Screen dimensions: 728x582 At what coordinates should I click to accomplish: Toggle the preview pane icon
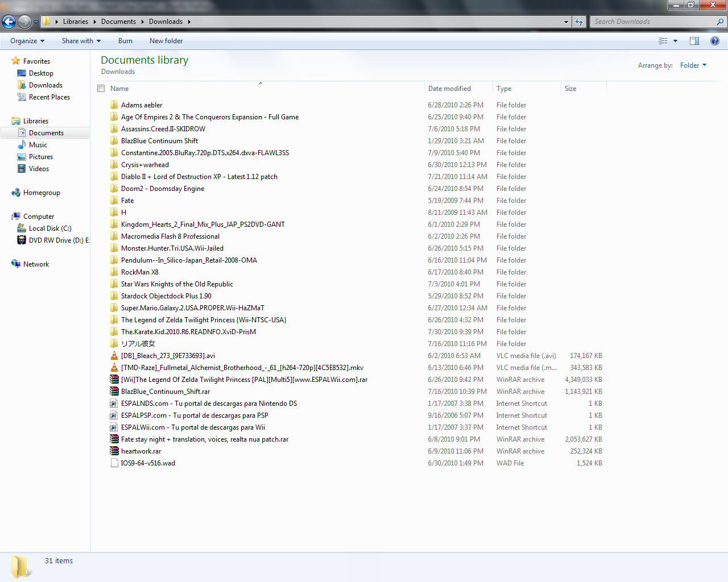click(694, 41)
